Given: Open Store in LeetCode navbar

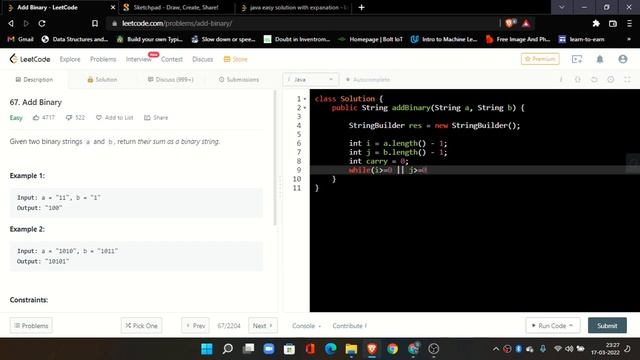Looking at the screenshot, I should (236, 59).
